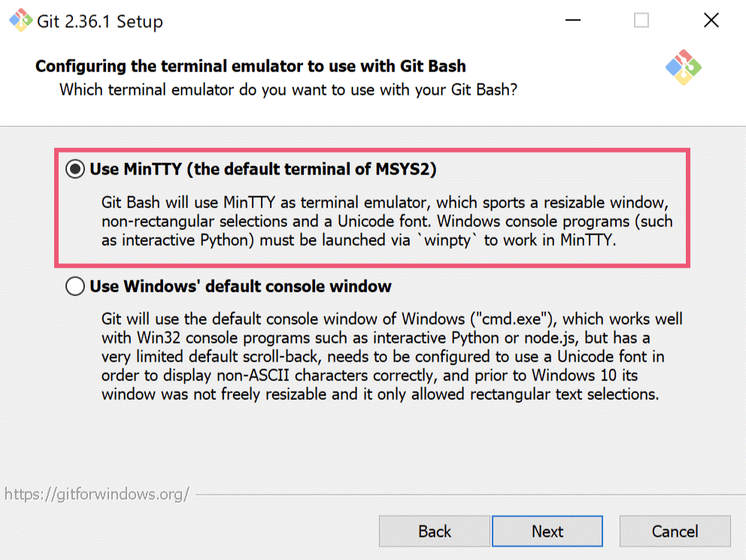Click the "Use Windows' default console window" label
Viewport: 746px width, 560px height.
[241, 286]
